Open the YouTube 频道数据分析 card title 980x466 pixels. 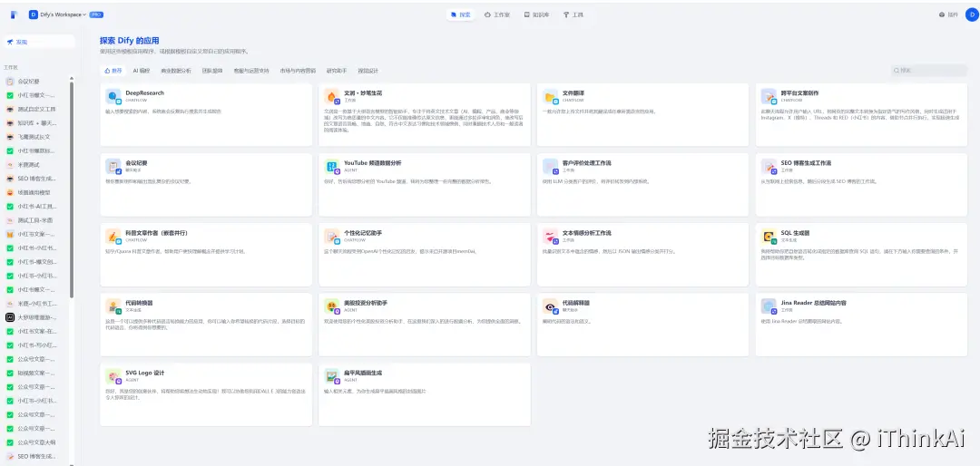click(373, 163)
